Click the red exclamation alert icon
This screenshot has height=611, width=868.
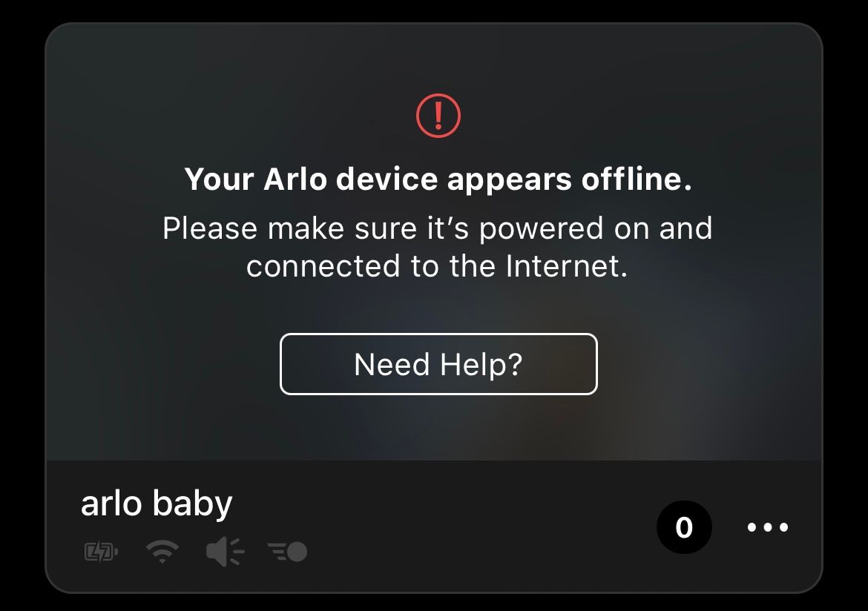tap(438, 116)
